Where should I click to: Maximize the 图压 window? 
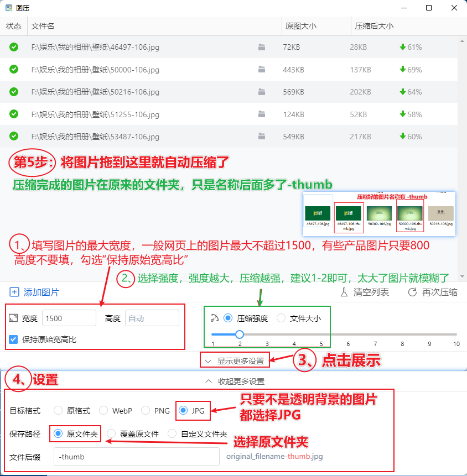[429, 8]
